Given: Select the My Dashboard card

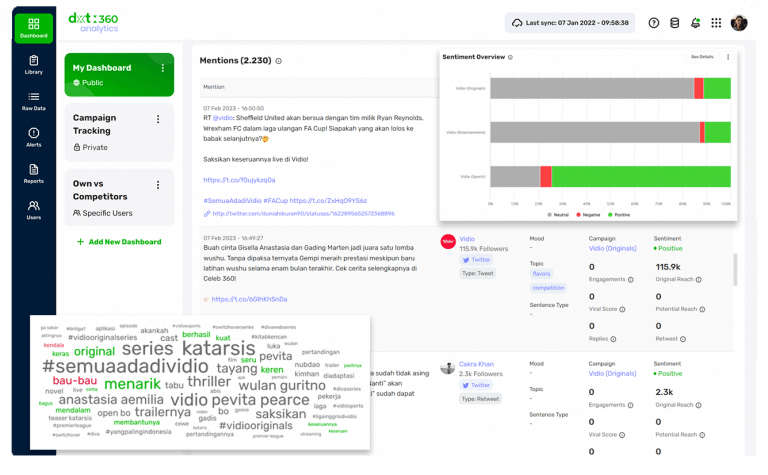Looking at the screenshot, I should 119,74.
